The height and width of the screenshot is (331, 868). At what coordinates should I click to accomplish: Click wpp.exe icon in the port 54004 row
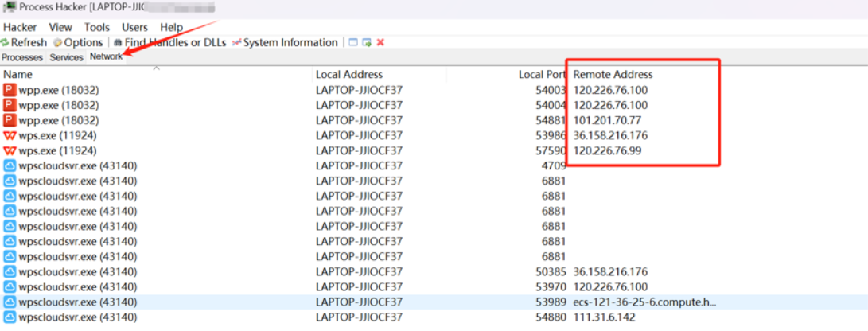[10, 104]
